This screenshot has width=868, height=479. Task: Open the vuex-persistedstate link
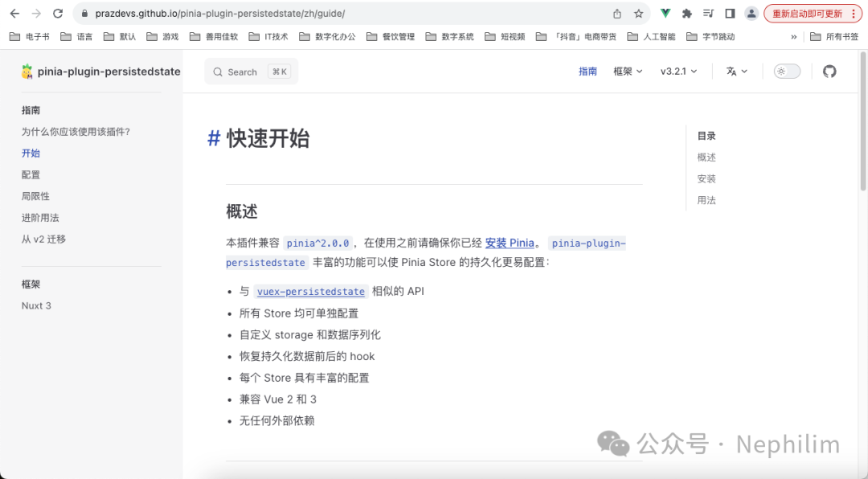pos(311,291)
